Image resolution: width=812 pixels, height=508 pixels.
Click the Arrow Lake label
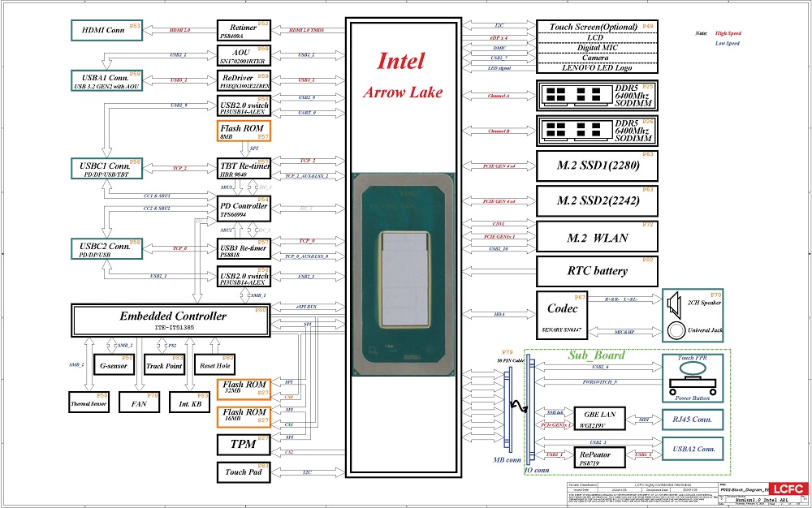(403, 92)
